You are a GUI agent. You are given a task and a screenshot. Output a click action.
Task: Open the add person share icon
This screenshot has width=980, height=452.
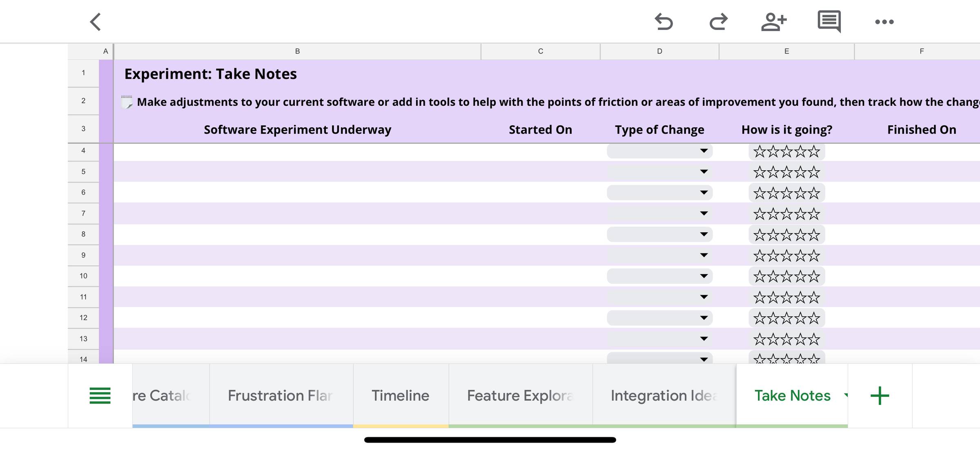[774, 22]
